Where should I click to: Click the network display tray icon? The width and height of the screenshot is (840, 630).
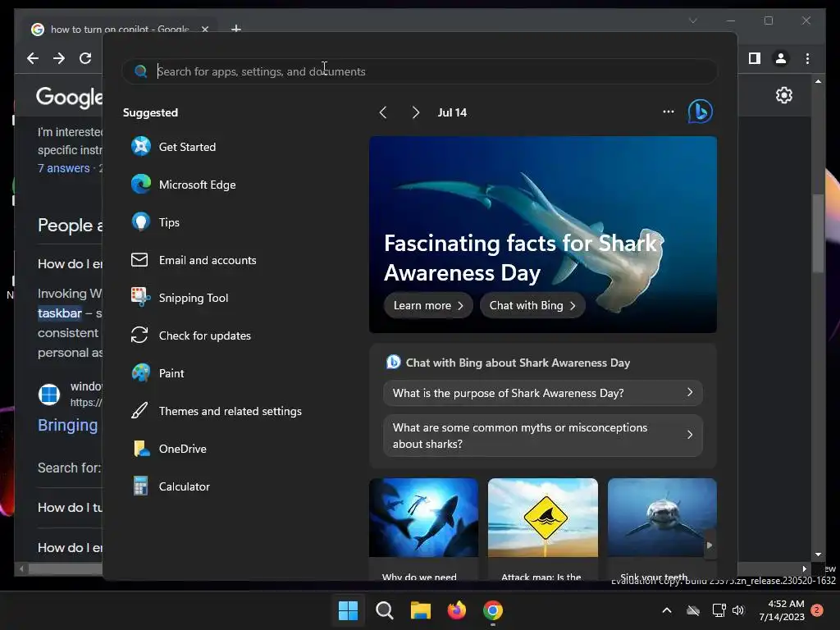[719, 610]
